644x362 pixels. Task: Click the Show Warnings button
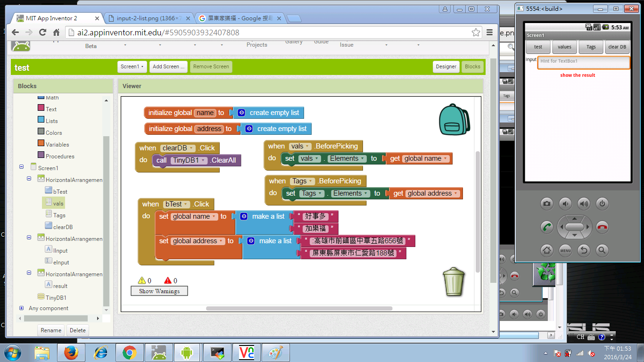pyautogui.click(x=159, y=291)
